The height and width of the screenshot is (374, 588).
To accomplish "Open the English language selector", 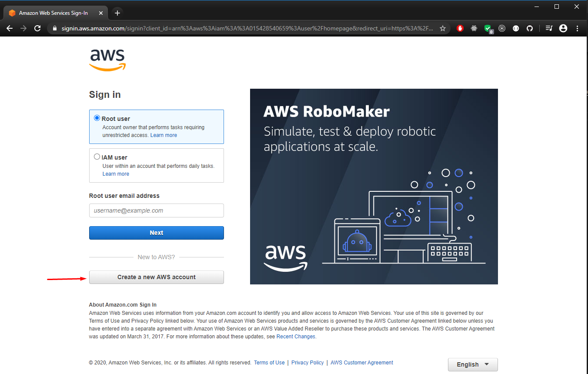I will point(473,364).
